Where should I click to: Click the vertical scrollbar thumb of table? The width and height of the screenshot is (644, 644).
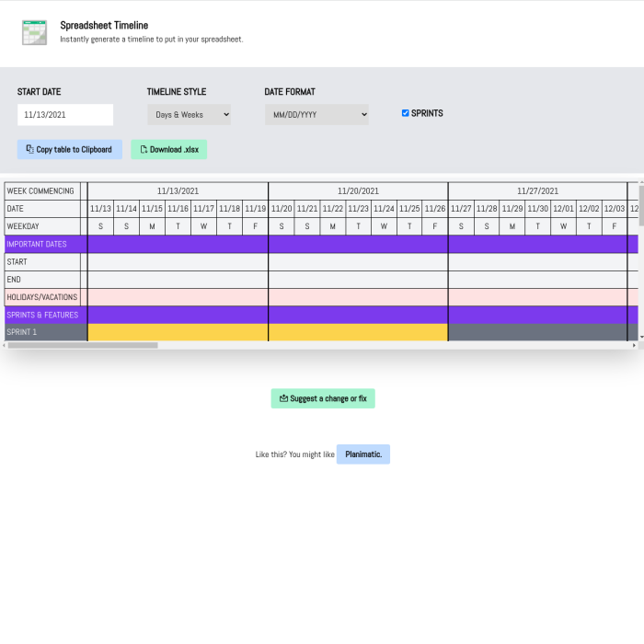(641, 205)
